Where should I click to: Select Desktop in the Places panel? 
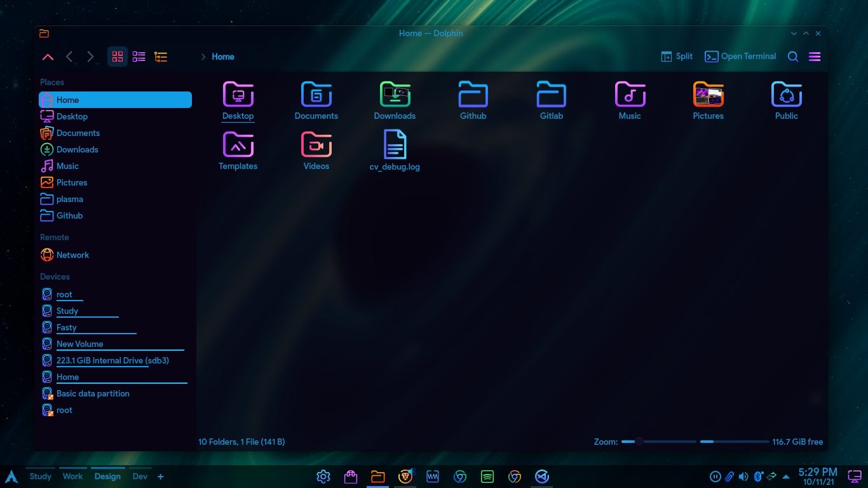pos(115,116)
